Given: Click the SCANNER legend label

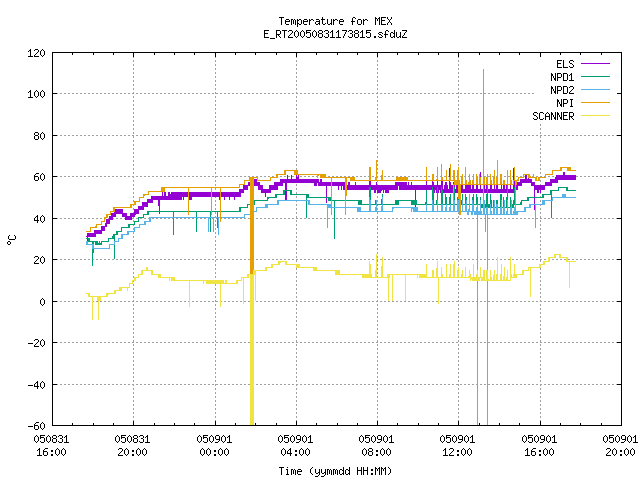Looking at the screenshot, I should tap(553, 116).
